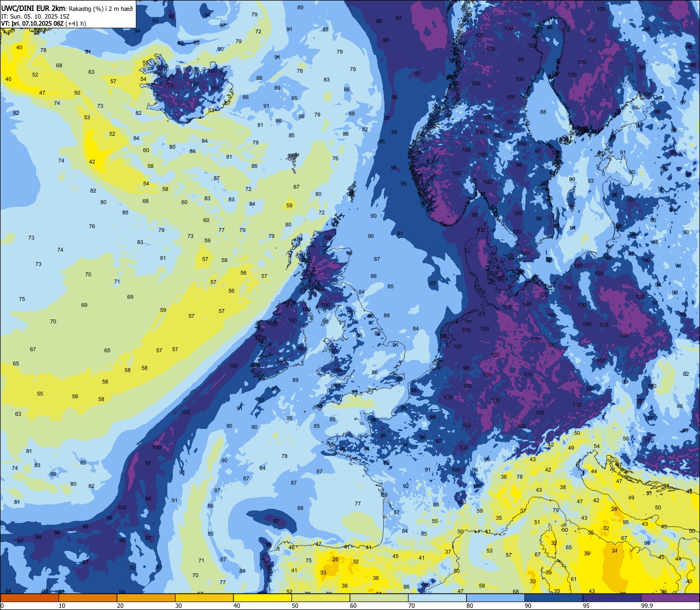Click the 'IT: Sun. 05. 10. 2025 15Z' line
Image resolution: width=700 pixels, height=610 pixels.
(35, 16)
